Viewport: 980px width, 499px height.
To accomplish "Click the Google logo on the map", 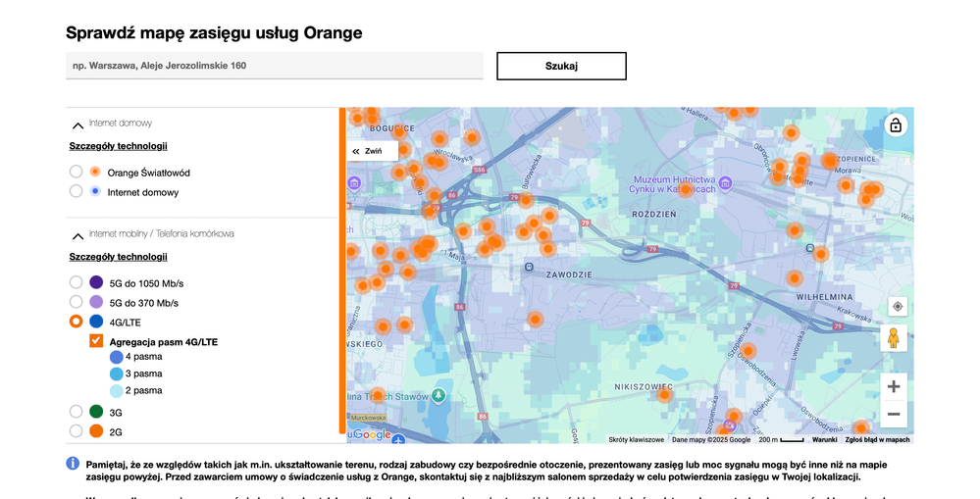I will point(372,434).
